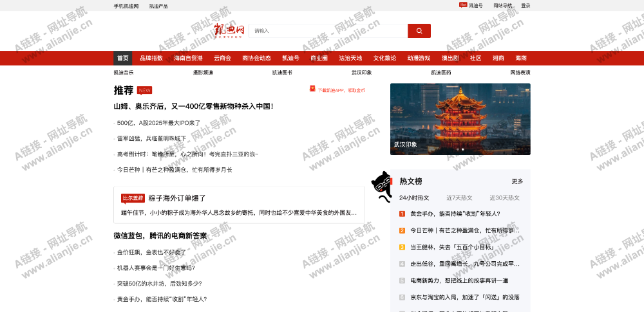Select 文化散论 in the nav bar

pos(385,59)
